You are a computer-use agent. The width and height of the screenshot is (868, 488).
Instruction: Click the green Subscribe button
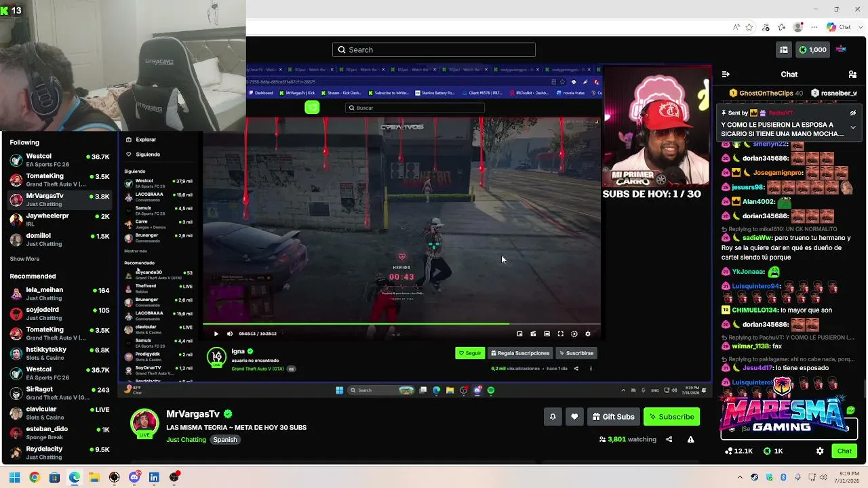[x=671, y=417]
